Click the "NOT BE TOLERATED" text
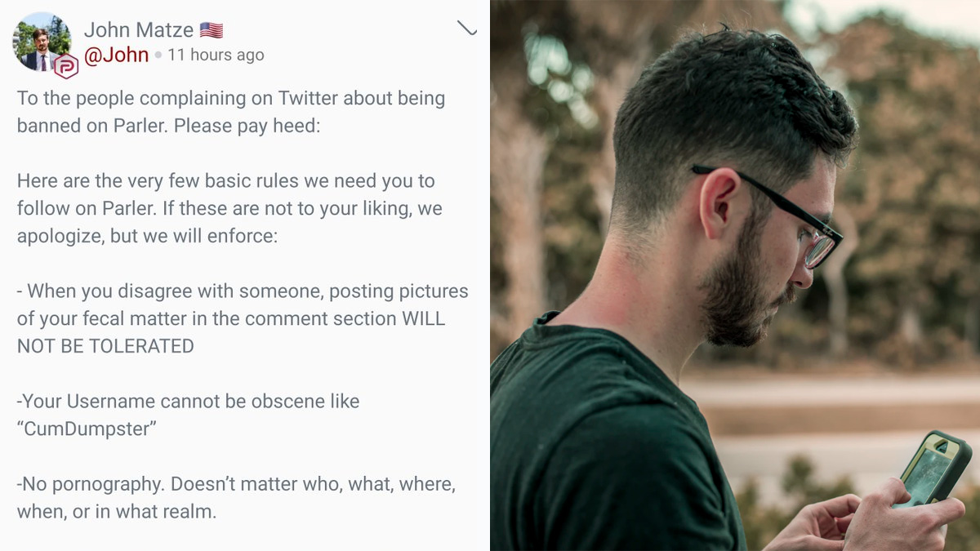980x551 pixels. (105, 346)
